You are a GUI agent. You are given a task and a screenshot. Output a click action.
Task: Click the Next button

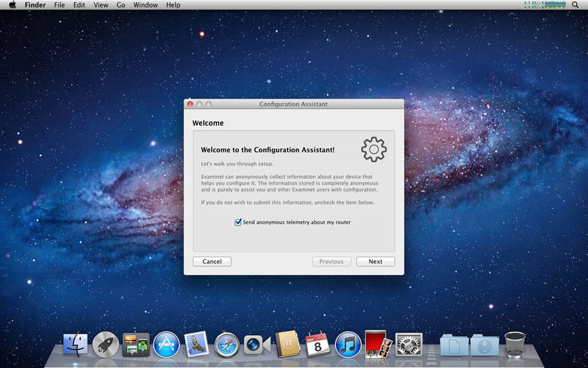pyautogui.click(x=375, y=261)
